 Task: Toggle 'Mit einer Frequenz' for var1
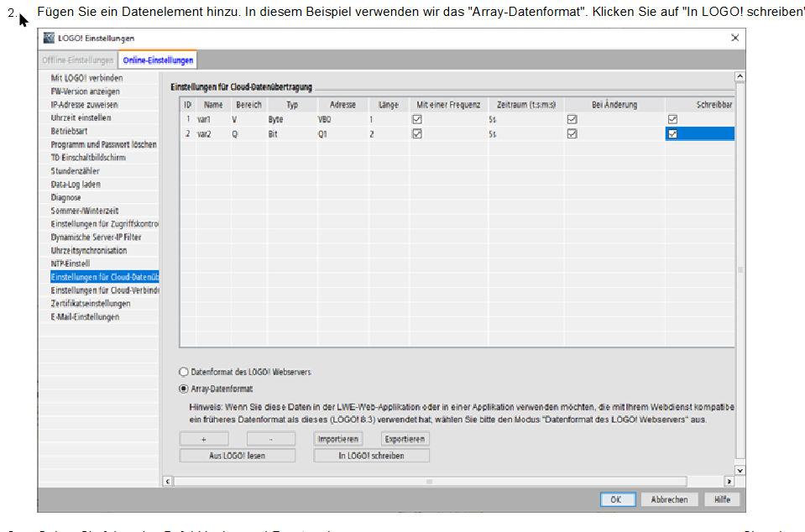[x=417, y=119]
